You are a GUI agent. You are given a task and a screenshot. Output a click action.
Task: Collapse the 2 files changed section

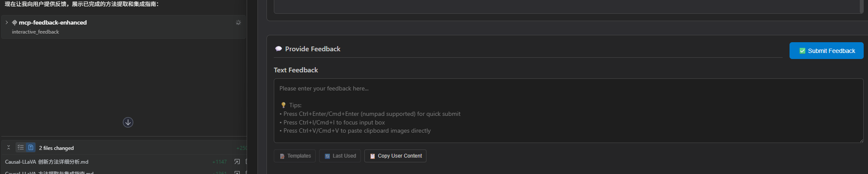pos(9,147)
